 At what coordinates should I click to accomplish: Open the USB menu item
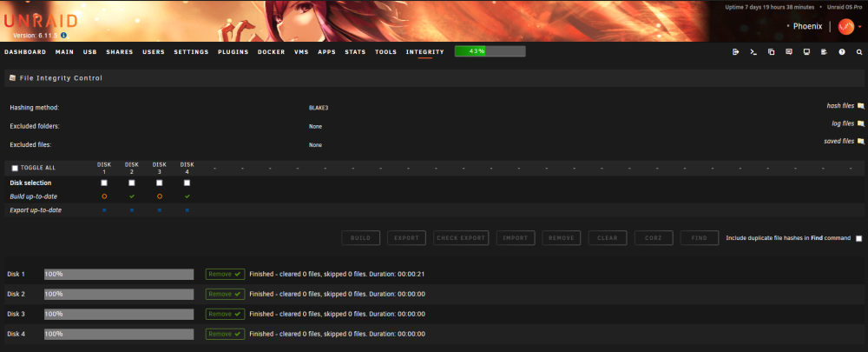pos(90,51)
